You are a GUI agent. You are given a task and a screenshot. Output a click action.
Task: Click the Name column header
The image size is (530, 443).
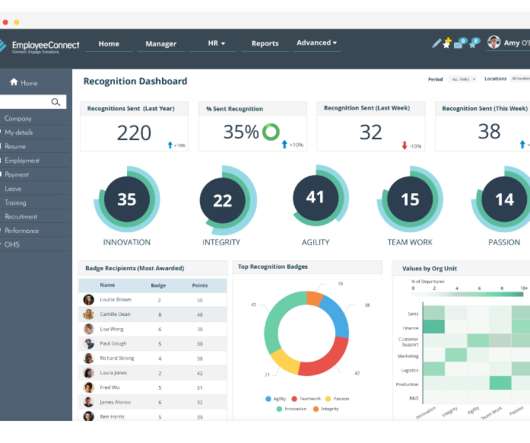tap(107, 285)
